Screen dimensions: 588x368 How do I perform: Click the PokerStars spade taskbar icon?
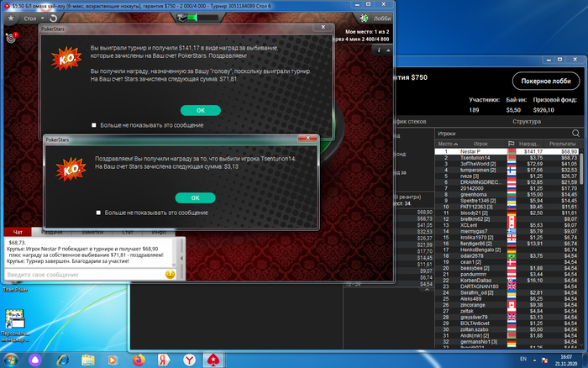coord(213,360)
